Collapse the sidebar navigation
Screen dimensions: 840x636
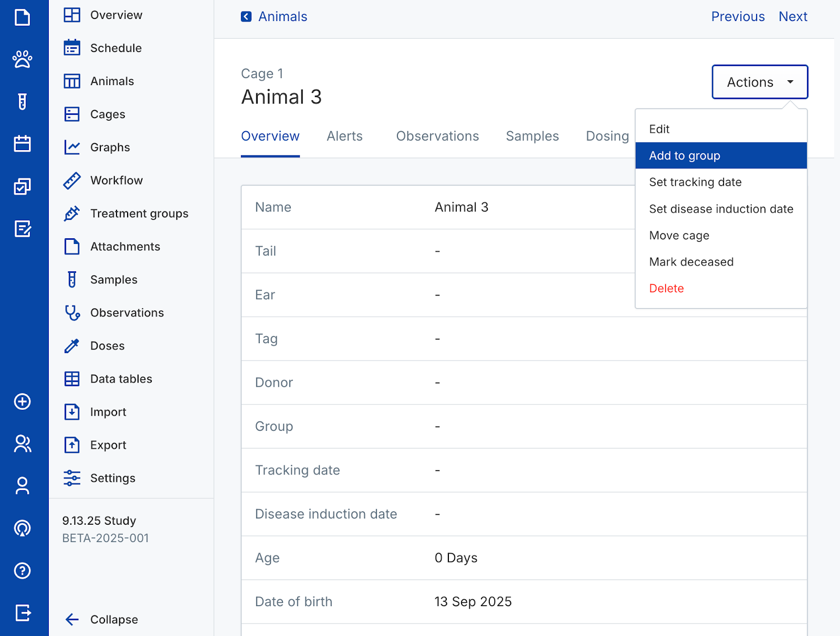pyautogui.click(x=102, y=619)
